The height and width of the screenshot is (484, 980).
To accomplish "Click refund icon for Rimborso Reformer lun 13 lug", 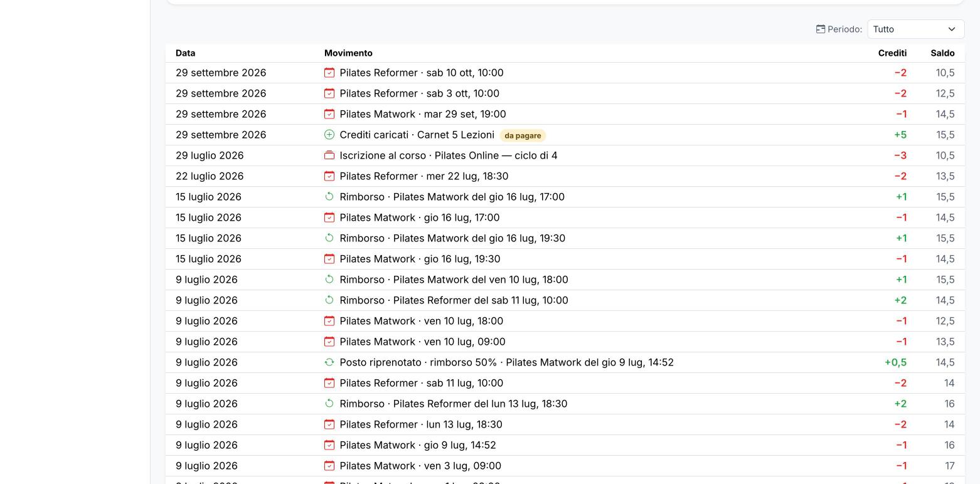I will (329, 404).
